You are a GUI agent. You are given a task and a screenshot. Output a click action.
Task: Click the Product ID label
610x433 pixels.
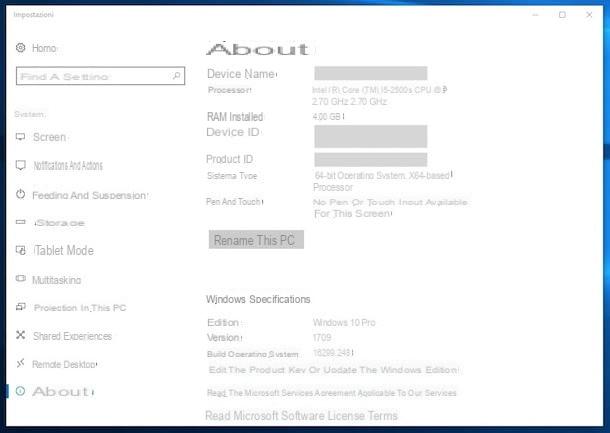230,159
